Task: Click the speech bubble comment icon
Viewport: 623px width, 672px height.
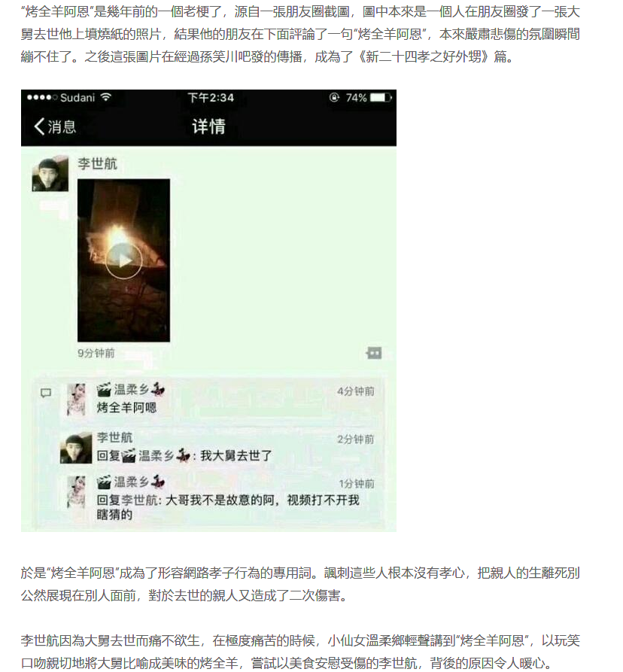Action: pos(45,393)
